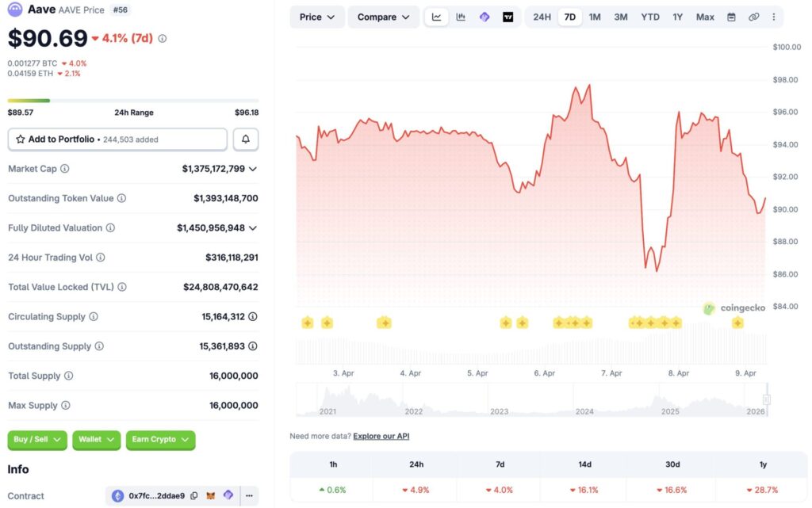Switch to the 1M timeframe tab
Screen dimensions: 812x508
[595, 17]
